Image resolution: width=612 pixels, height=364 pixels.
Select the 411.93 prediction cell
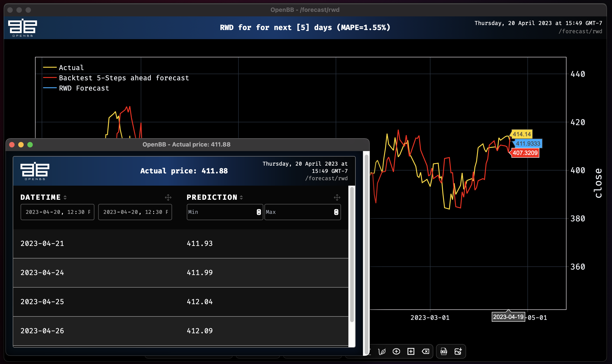(200, 244)
